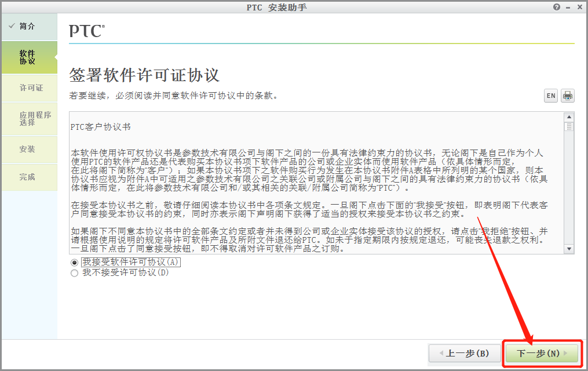Click 上一步(B) back button
This screenshot has width=588, height=371.
pyautogui.click(x=465, y=354)
